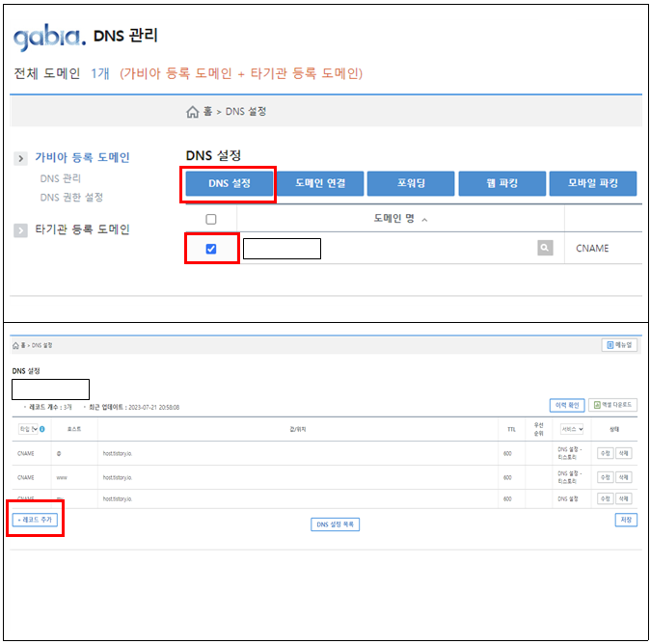The width and height of the screenshot is (650, 644).
Task: Click the info icon next to type dropdown
Action: 41,429
